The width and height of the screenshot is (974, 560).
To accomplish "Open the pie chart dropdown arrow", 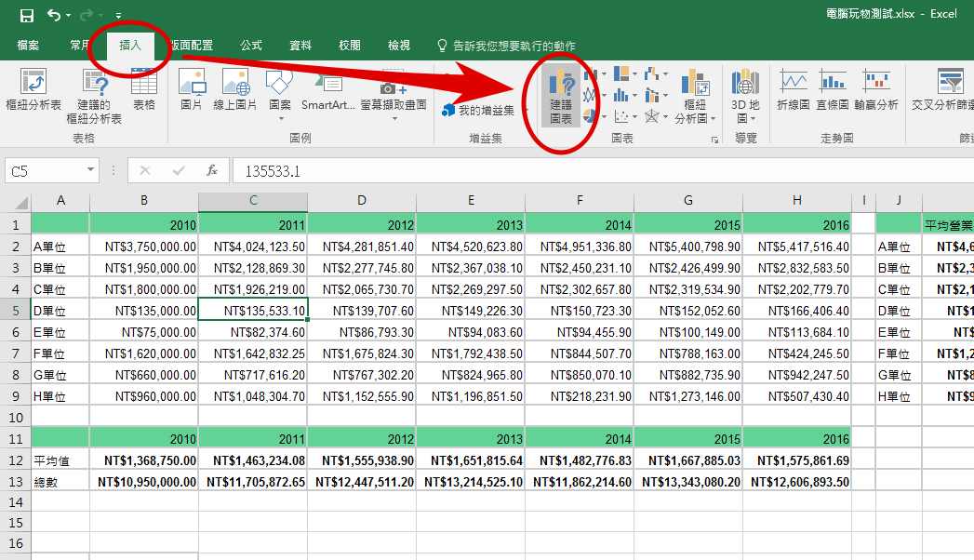I will (x=604, y=115).
